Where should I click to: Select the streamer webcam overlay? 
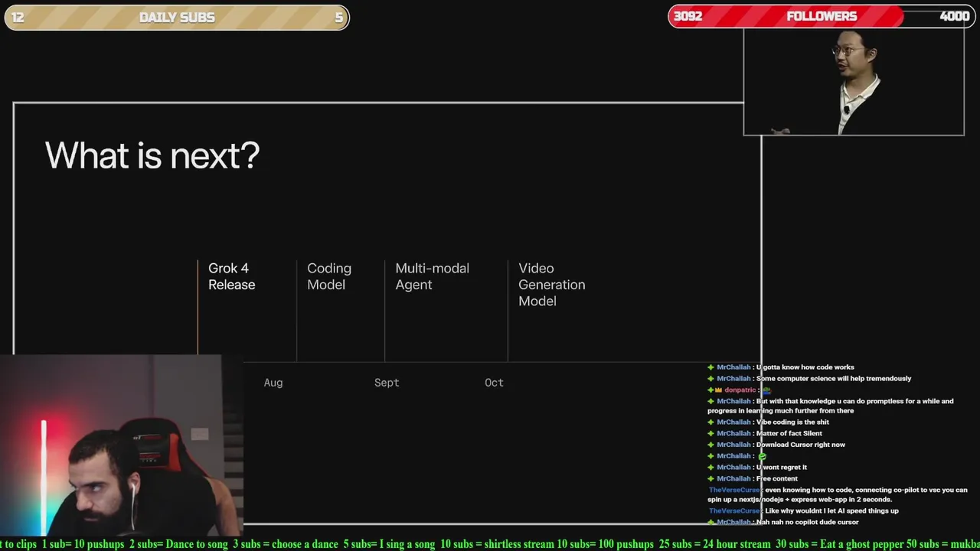[122, 445]
